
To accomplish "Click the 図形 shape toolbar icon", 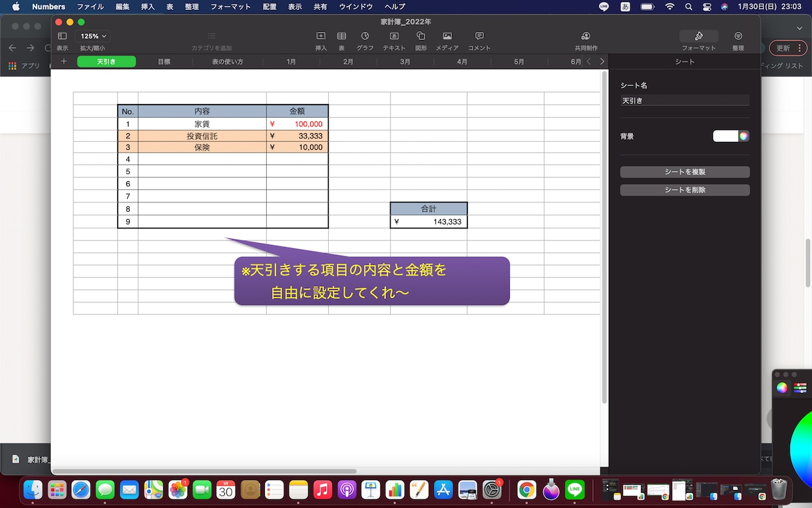I will coord(421,36).
